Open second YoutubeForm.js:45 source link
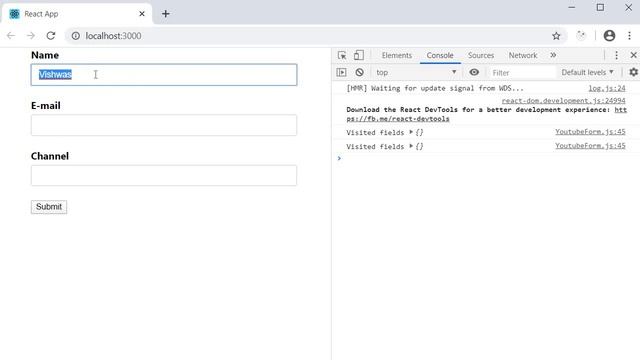The height and width of the screenshot is (360, 640). (590, 145)
